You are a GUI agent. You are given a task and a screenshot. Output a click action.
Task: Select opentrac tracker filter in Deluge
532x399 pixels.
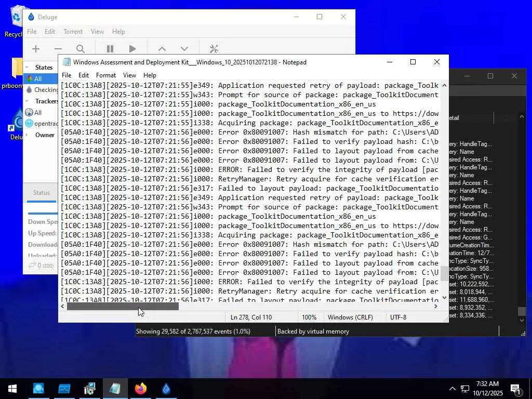click(42, 124)
